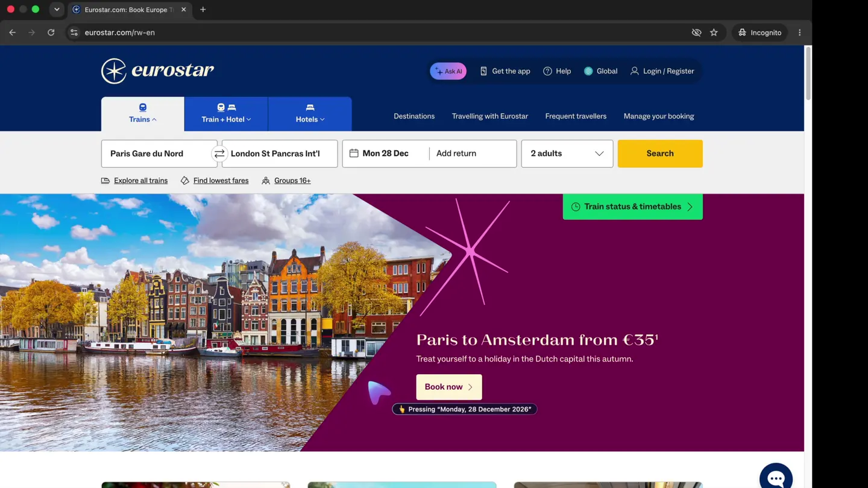Click the Eurostar logo
868x488 pixels.
point(157,71)
